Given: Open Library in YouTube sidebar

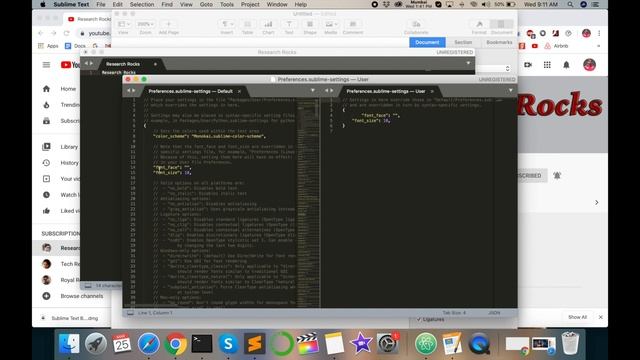Looking at the screenshot, I should click(x=69, y=147).
